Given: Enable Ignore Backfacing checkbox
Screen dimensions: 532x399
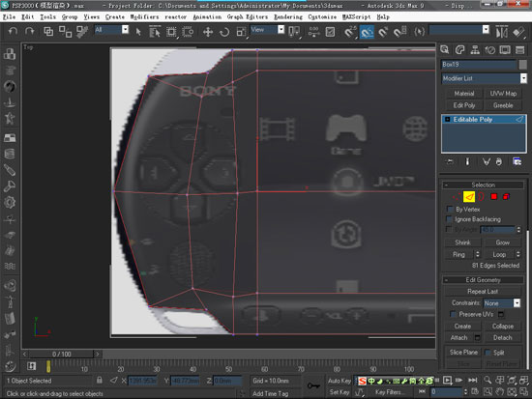Looking at the screenshot, I should coord(450,219).
